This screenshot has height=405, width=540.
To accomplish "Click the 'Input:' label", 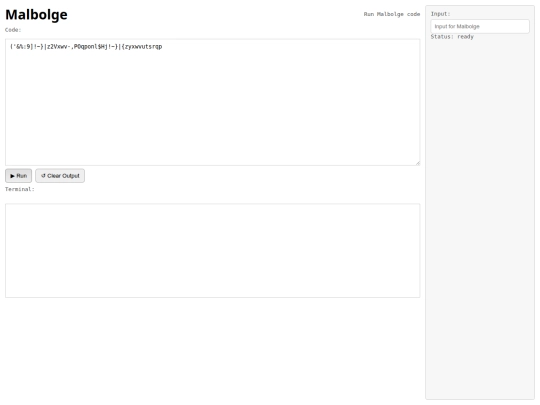I will [440, 14].
